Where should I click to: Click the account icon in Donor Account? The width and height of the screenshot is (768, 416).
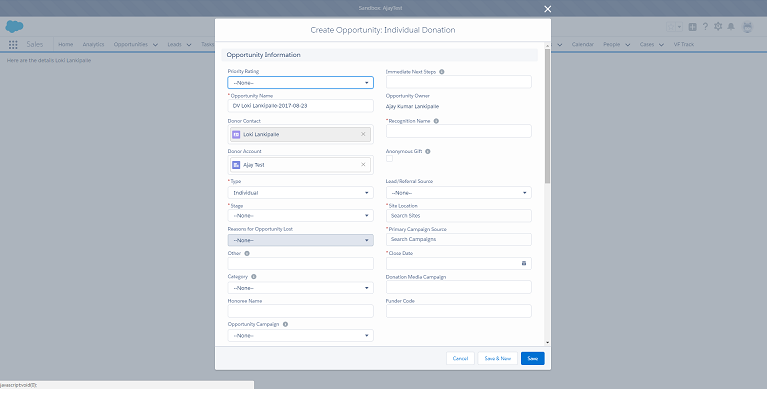(236, 165)
